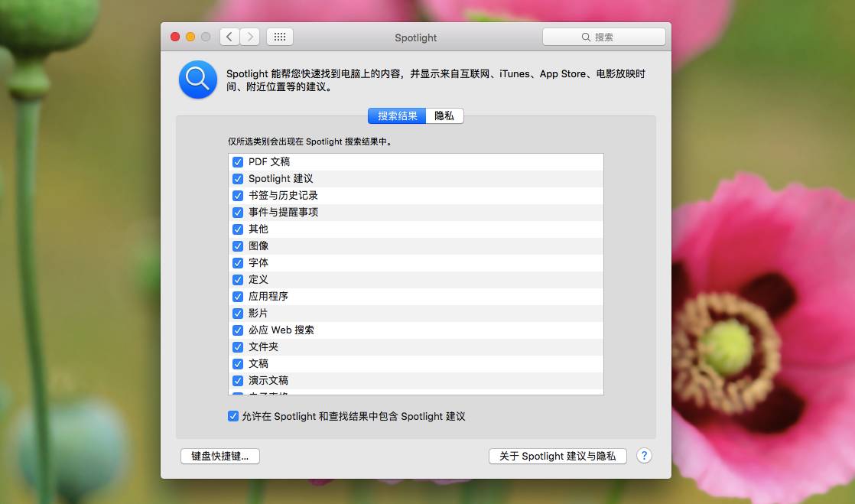Toggle 书签与历史记录 checkbox

[x=238, y=196]
